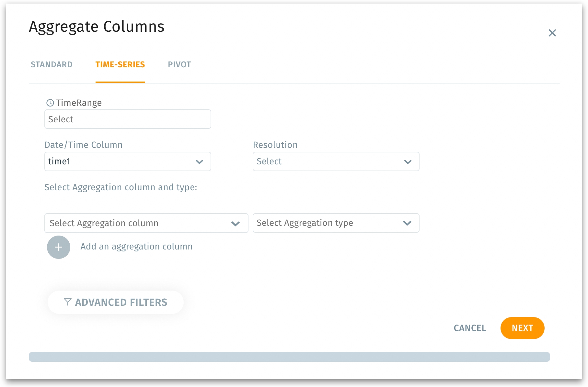Close the Aggregate Columns dialog
This screenshot has height=387, width=588.
click(552, 33)
